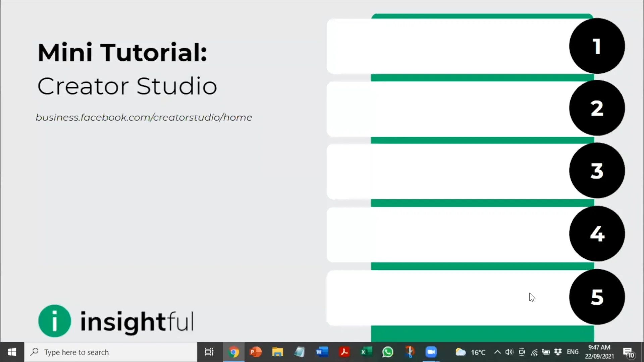The height and width of the screenshot is (362, 644).
Task: Click the 'Creator Studio' subtitle
Action: point(127,86)
